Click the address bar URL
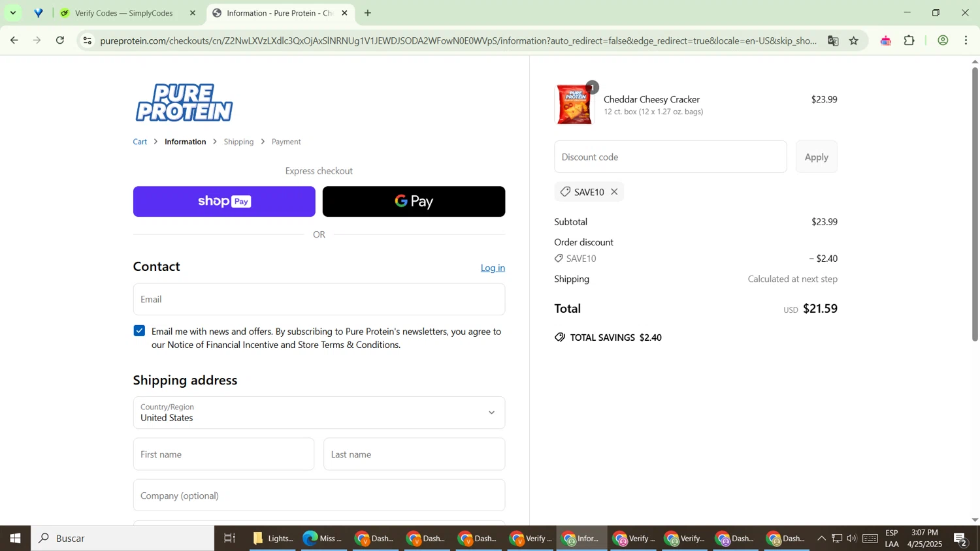The width and height of the screenshot is (980, 551). 457,40
